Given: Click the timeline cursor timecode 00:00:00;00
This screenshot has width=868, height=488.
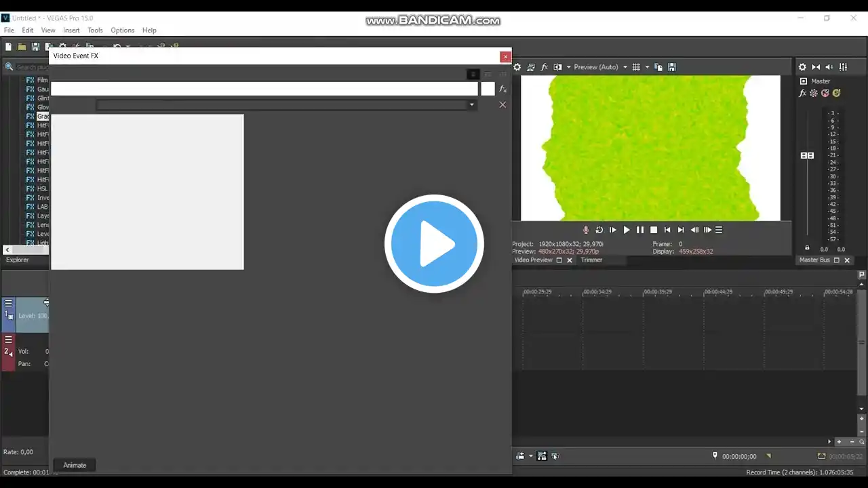Looking at the screenshot, I should click(739, 457).
